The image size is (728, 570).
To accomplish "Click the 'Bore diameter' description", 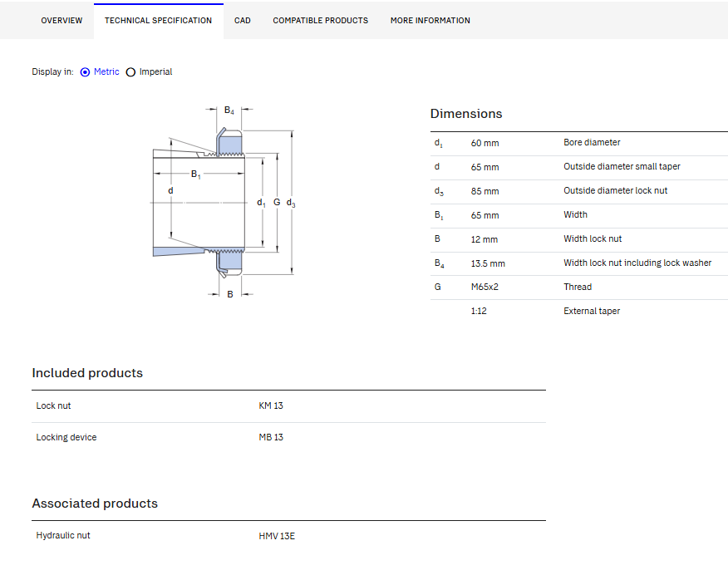I will (592, 143).
